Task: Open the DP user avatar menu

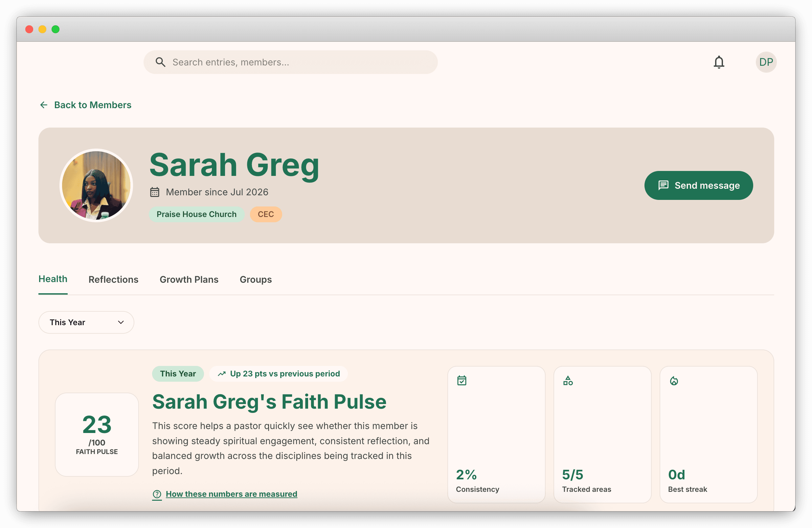Action: (766, 62)
